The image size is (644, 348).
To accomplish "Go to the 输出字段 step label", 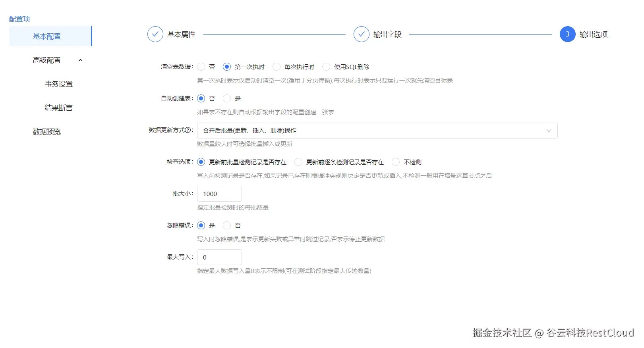I will 387,35.
